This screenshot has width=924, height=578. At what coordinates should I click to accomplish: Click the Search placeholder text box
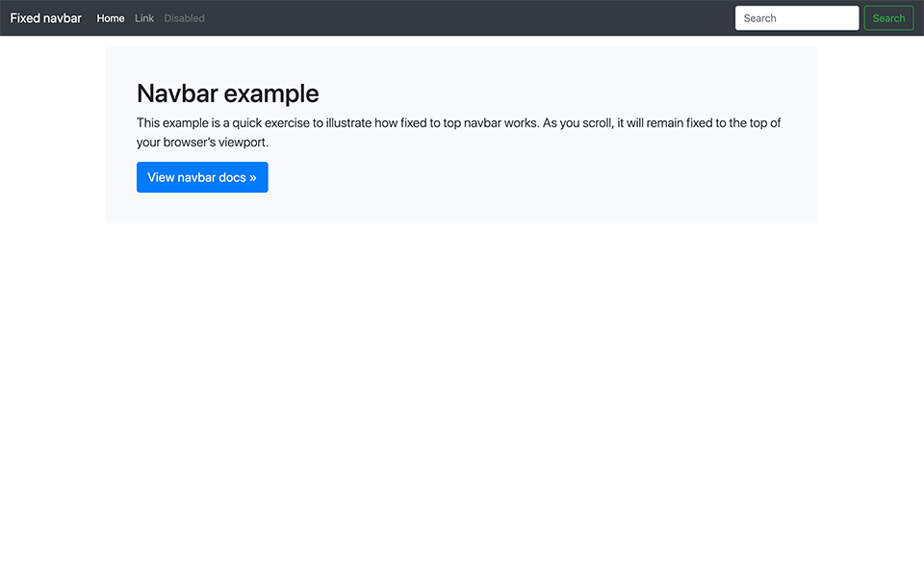pyautogui.click(x=796, y=17)
